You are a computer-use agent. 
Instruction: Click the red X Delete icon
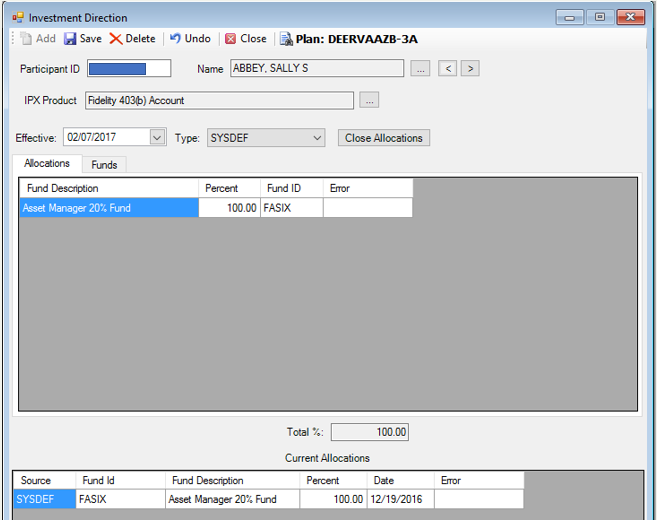pyautogui.click(x=116, y=39)
